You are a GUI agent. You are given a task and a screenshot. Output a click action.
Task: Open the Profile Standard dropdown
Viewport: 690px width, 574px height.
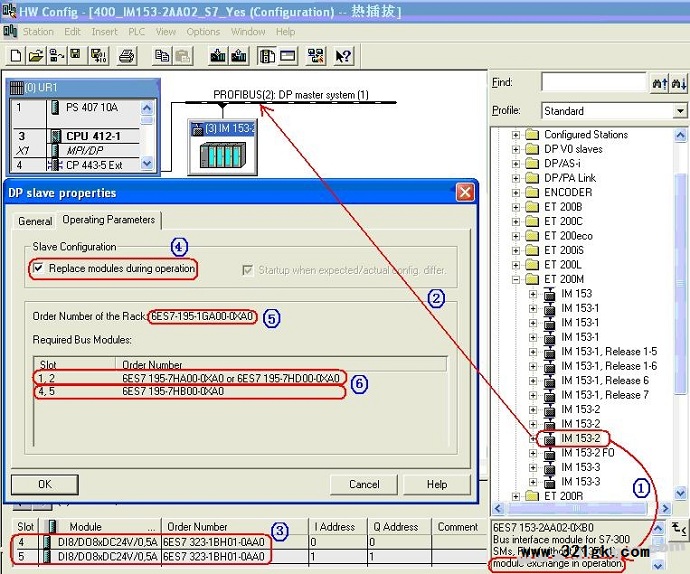click(680, 111)
